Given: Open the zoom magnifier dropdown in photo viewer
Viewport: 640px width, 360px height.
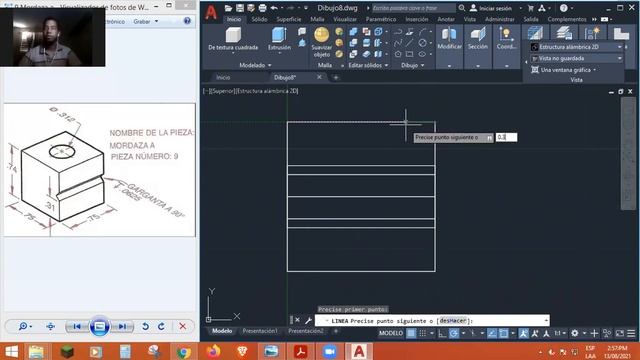Looking at the screenshot, I should coord(25,327).
